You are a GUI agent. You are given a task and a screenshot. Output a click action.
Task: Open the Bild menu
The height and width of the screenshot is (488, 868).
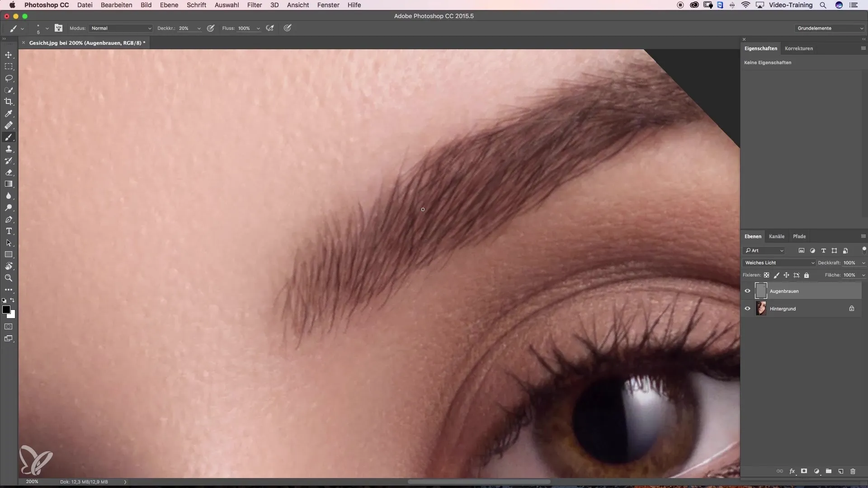146,5
